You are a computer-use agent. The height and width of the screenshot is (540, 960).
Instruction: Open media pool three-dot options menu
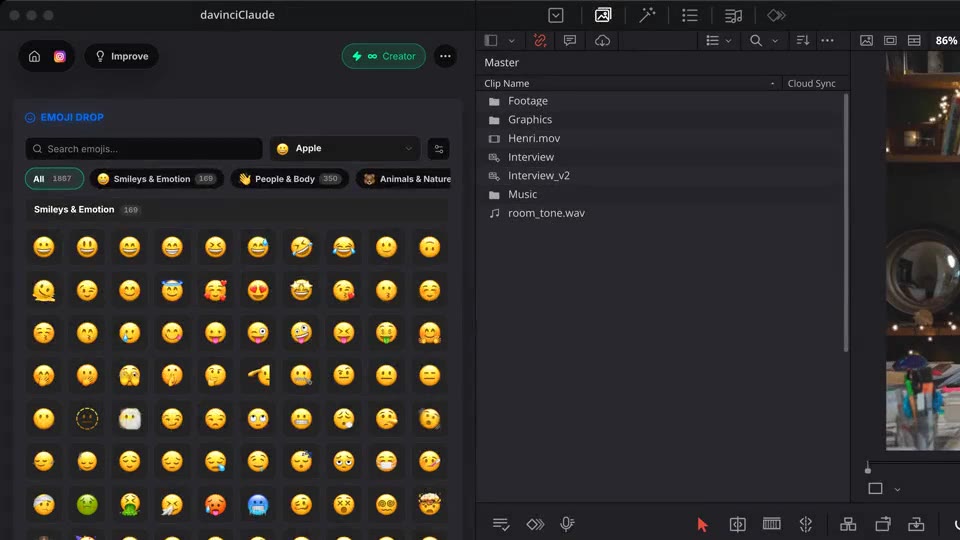[827, 40]
